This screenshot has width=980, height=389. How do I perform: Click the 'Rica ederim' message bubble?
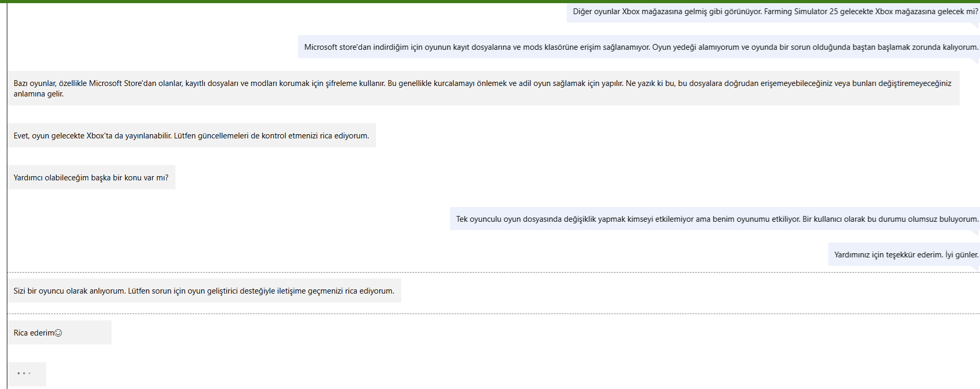[59, 332]
